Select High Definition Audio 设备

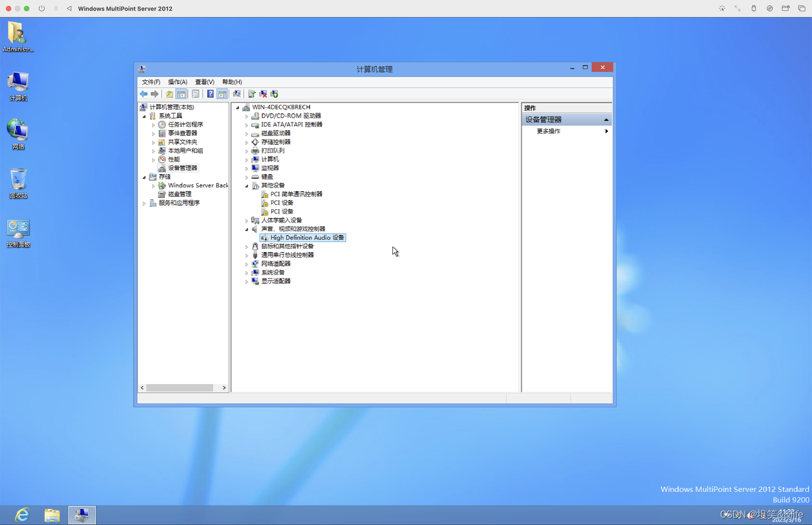[x=307, y=238]
